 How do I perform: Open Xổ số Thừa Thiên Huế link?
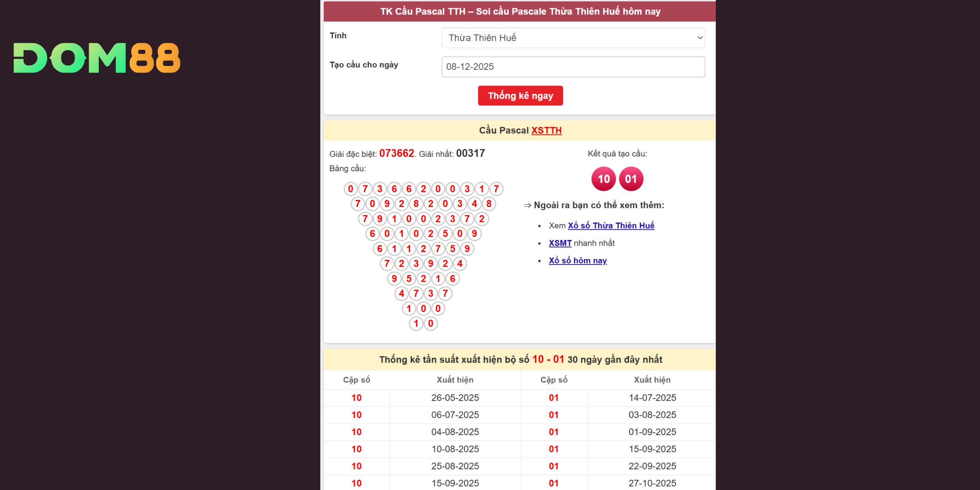click(611, 226)
